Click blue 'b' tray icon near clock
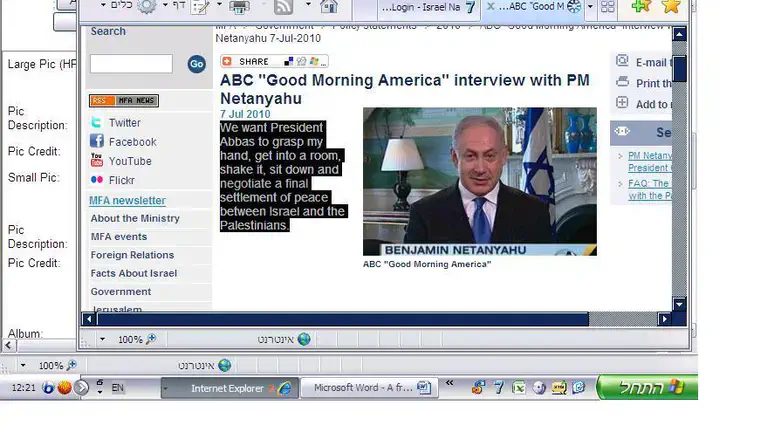 click(x=48, y=387)
